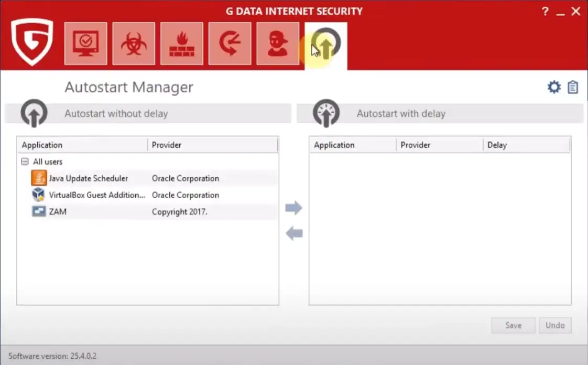Open the Backup circular arrow icon
This screenshot has width=588, height=365.
coord(230,44)
